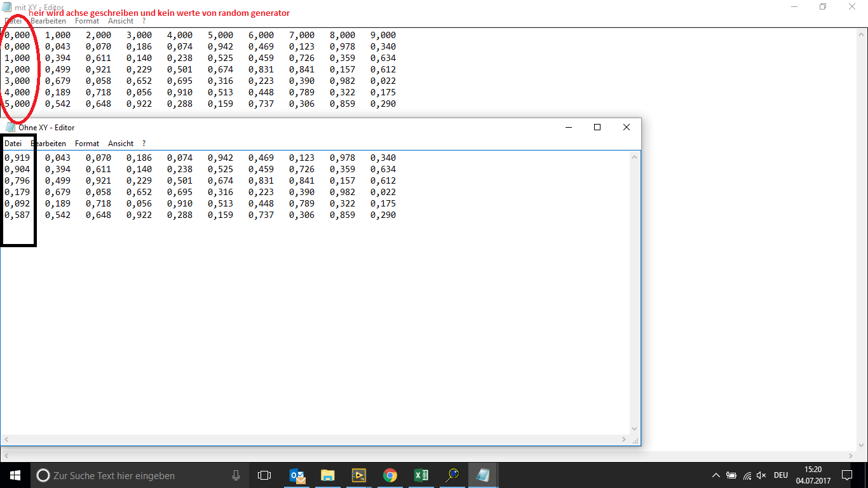The width and height of the screenshot is (868, 488).
Task: Click value 0,737 in the Ohne XY window
Action: pyautogui.click(x=261, y=215)
